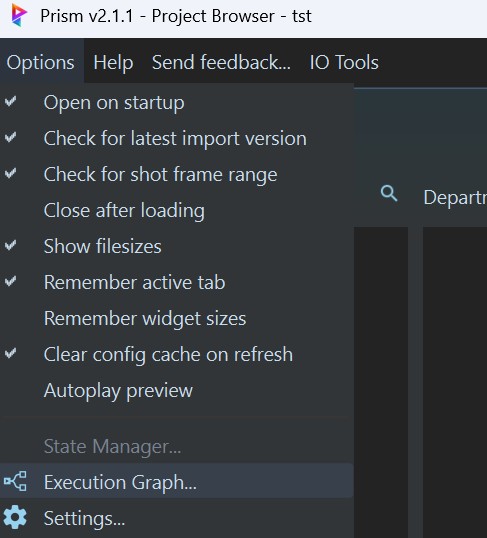The image size is (487, 538).
Task: Click Send feedback... menu item
Action: pyautogui.click(x=221, y=62)
